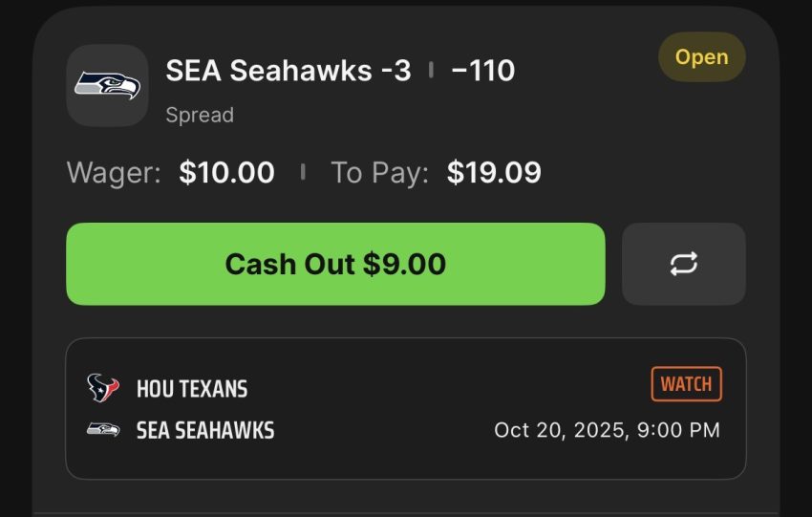This screenshot has width=812, height=517.
Task: Click the SEA SEAHAWKS team name
Action: (205, 431)
